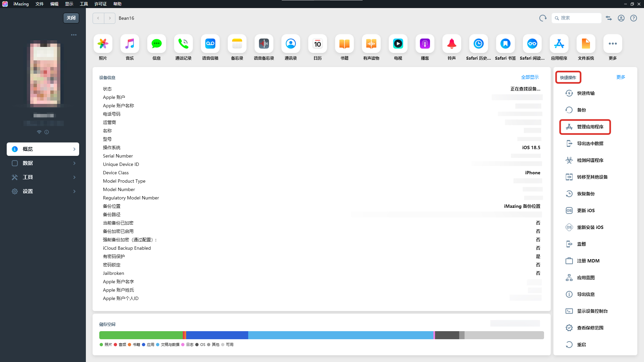
Task: Open the 铃声 ringtones icon
Action: click(x=452, y=44)
